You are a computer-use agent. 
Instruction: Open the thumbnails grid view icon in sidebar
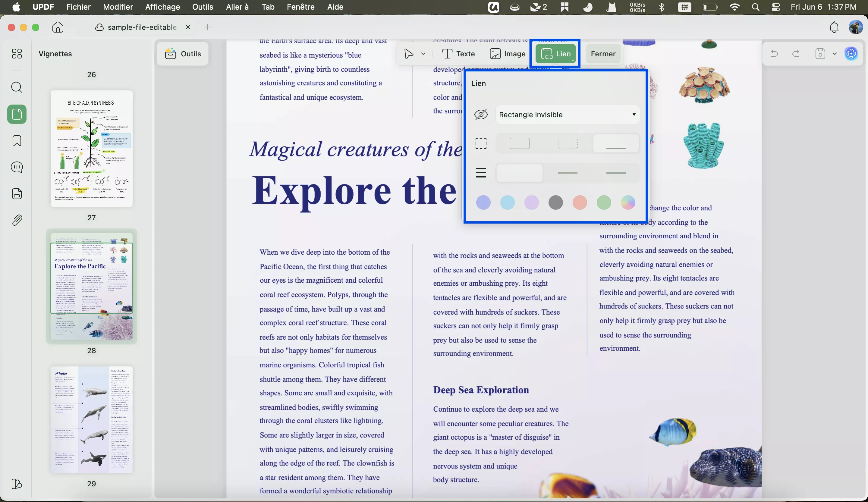click(17, 53)
